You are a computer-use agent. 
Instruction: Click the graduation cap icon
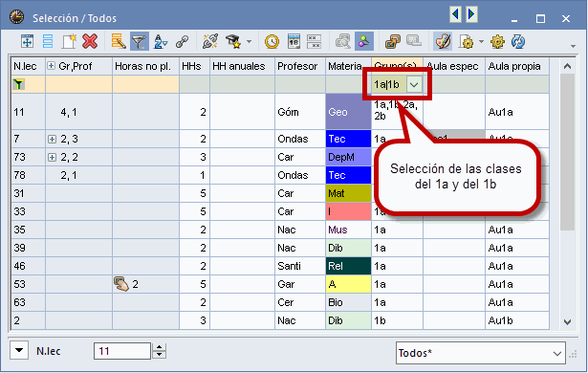tap(233, 42)
